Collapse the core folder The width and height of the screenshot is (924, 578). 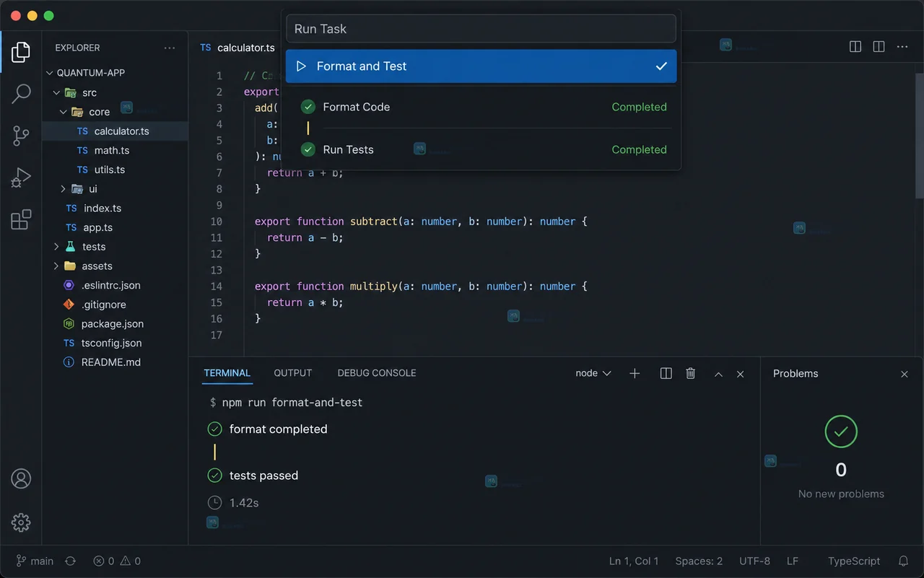tap(64, 112)
